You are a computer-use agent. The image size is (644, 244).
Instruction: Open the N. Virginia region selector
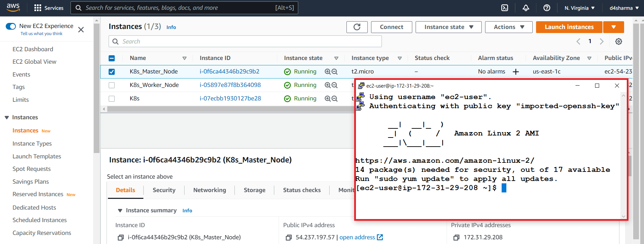(x=579, y=8)
